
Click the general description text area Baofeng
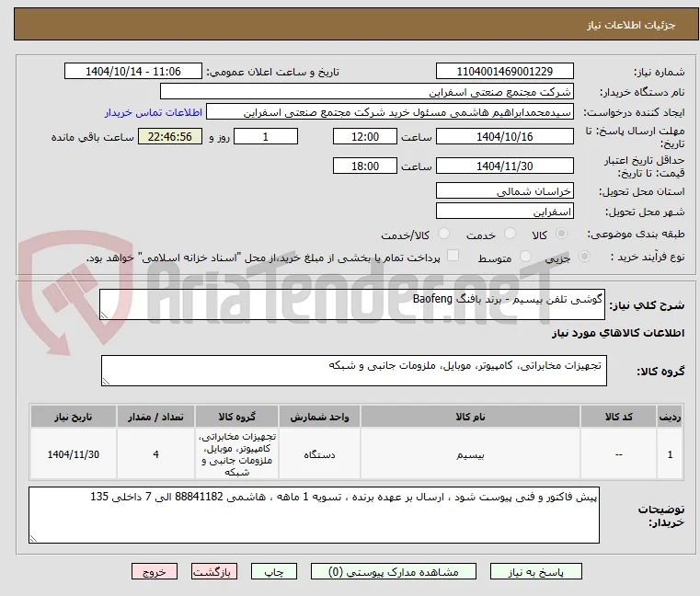(x=351, y=304)
